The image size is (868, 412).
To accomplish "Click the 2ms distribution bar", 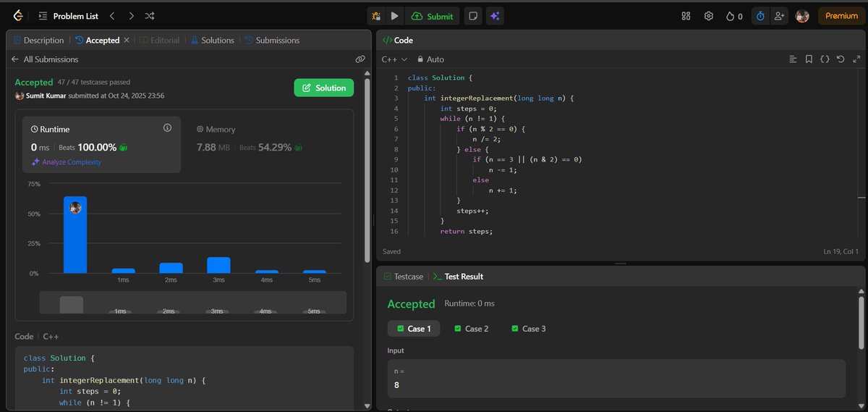I will point(171,268).
